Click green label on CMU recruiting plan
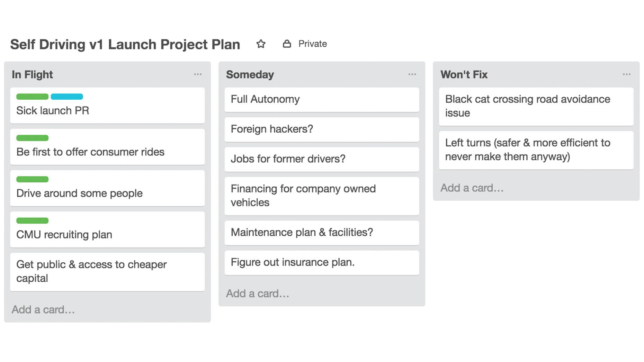This screenshot has width=644, height=362. (x=32, y=220)
